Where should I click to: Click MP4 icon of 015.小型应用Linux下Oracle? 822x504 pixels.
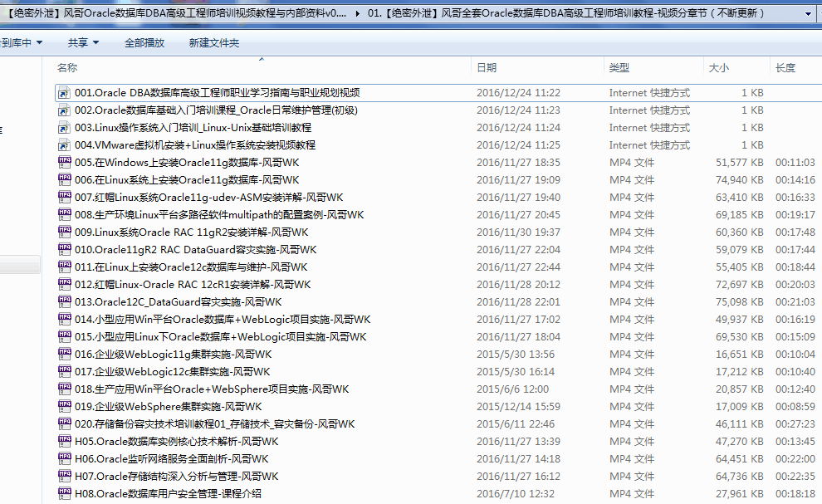[64, 336]
